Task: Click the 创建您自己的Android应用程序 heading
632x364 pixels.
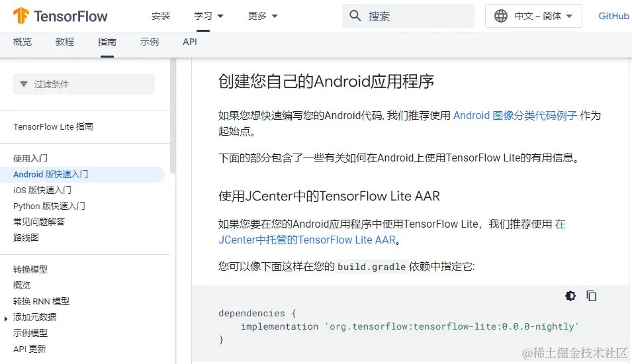Action: [326, 81]
